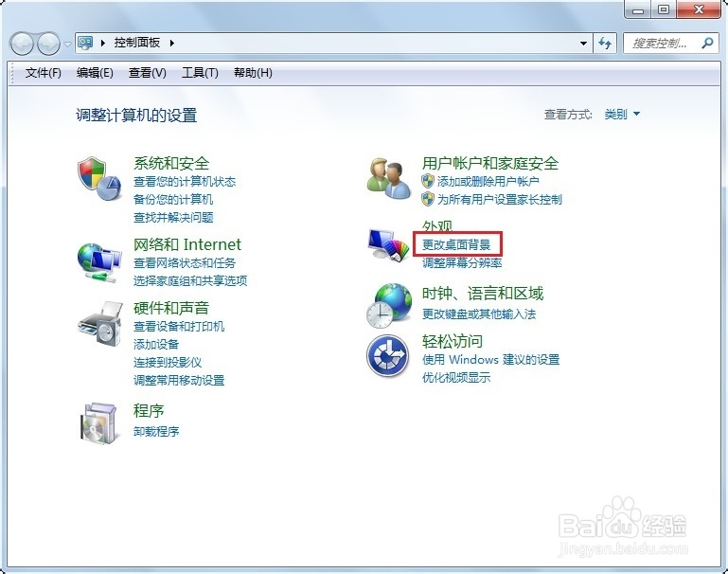
Task: Click the Forward navigation arrow
Action: tap(48, 44)
